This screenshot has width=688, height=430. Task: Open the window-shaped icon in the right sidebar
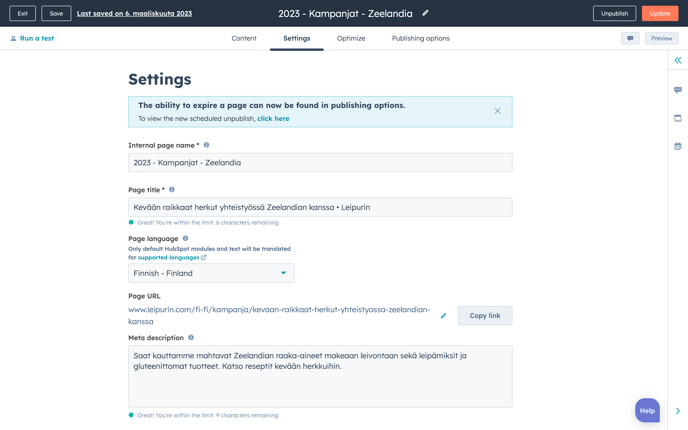(x=678, y=118)
